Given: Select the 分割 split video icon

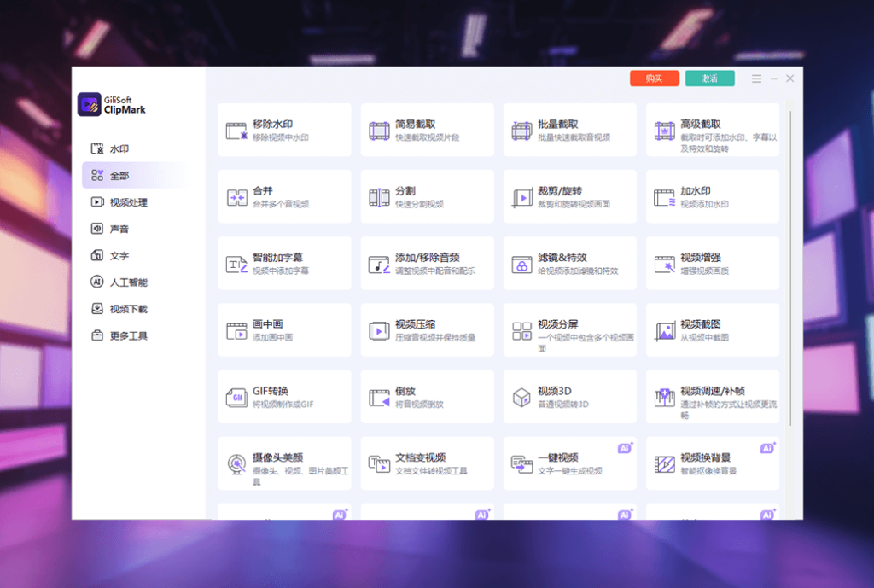Looking at the screenshot, I should click(379, 197).
